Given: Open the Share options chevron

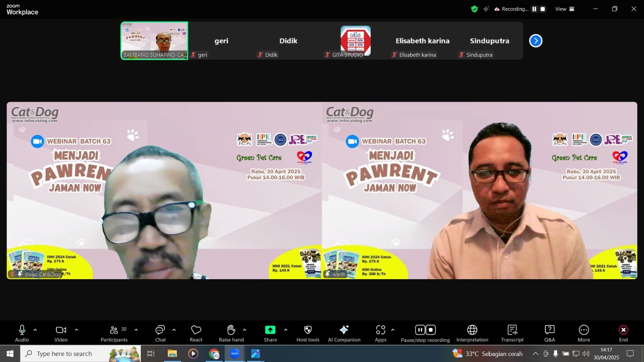Looking at the screenshot, I should click(x=286, y=330).
